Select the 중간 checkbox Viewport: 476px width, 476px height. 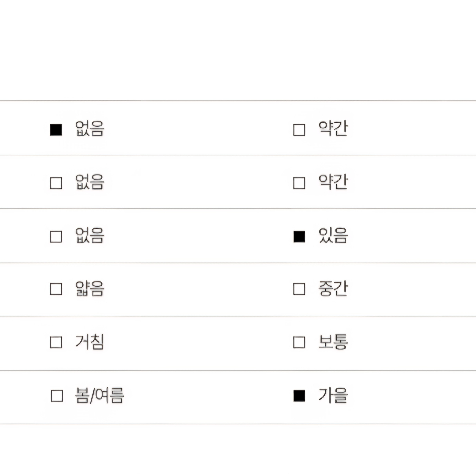[299, 289]
